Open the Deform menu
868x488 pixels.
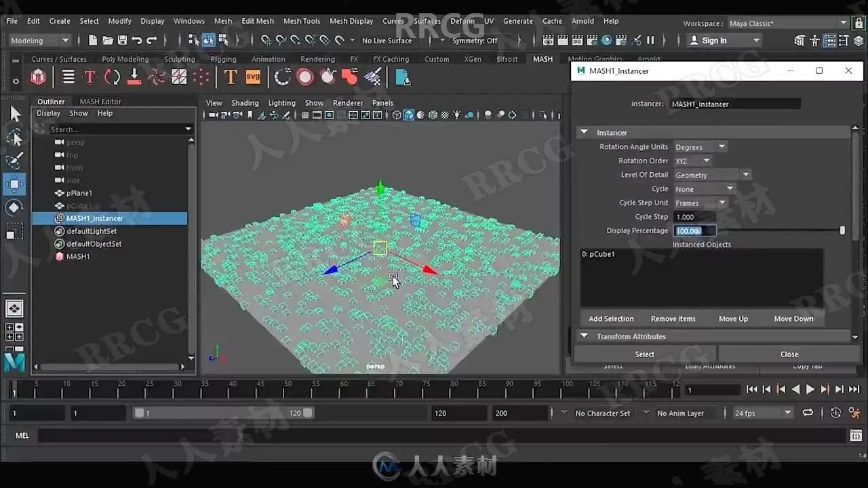462,21
